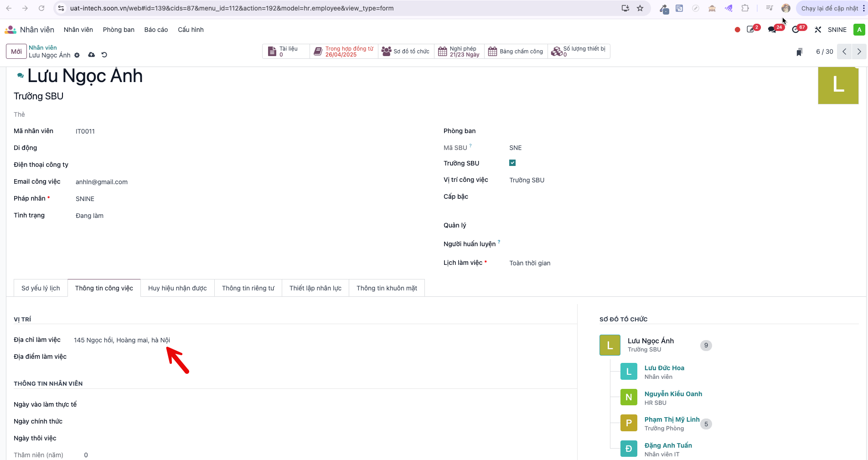
Task: Open Tài liệu documents stat button
Action: tap(286, 52)
